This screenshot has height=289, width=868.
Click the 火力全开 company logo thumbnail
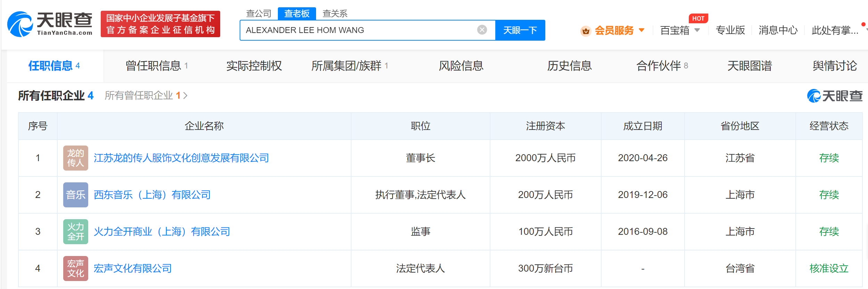click(75, 232)
